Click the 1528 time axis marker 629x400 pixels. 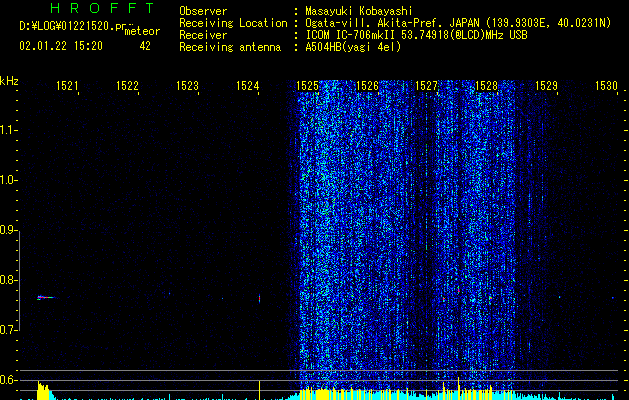486,86
